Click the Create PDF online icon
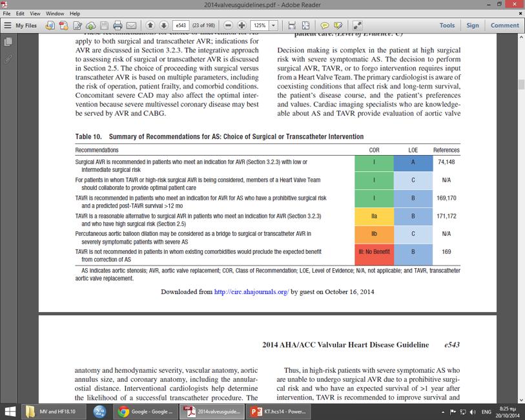The height and width of the screenshot is (420, 525). (x=64, y=25)
